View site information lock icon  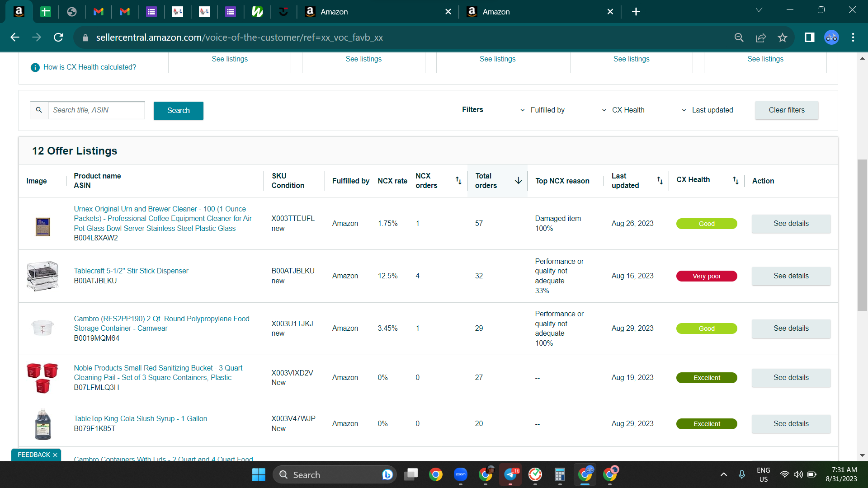pyautogui.click(x=85, y=38)
